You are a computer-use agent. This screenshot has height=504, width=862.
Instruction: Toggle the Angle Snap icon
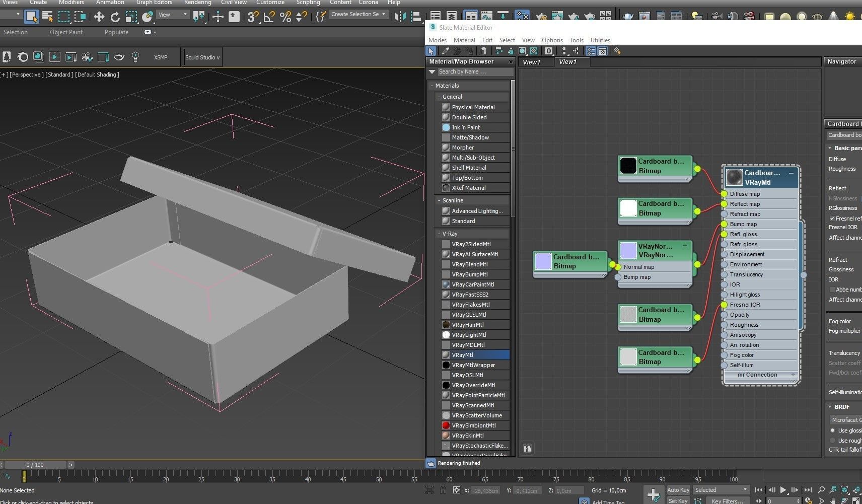point(269,17)
